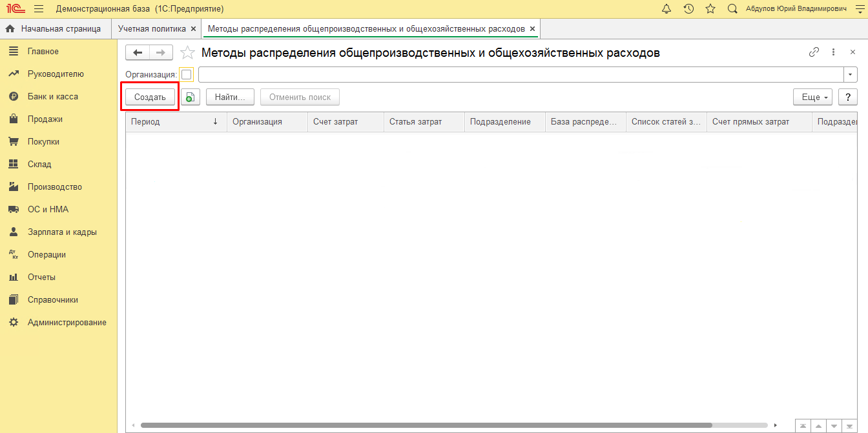Click the Организация input field
The width and height of the screenshot is (868, 433).
pos(521,75)
